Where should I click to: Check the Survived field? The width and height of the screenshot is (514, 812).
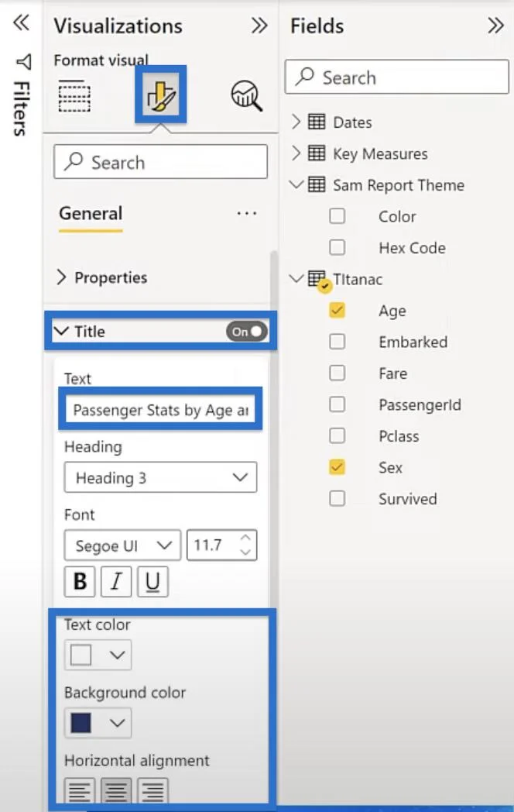click(x=337, y=498)
